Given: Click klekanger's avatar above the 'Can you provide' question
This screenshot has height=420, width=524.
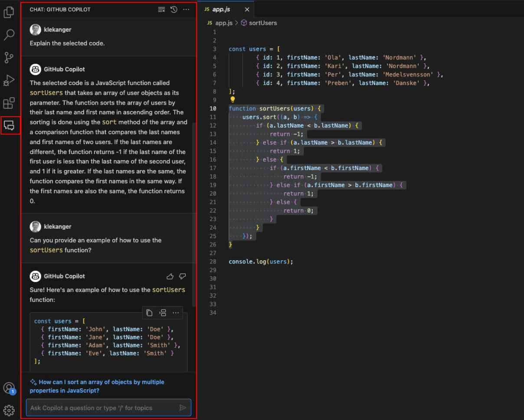Looking at the screenshot, I should (35, 226).
